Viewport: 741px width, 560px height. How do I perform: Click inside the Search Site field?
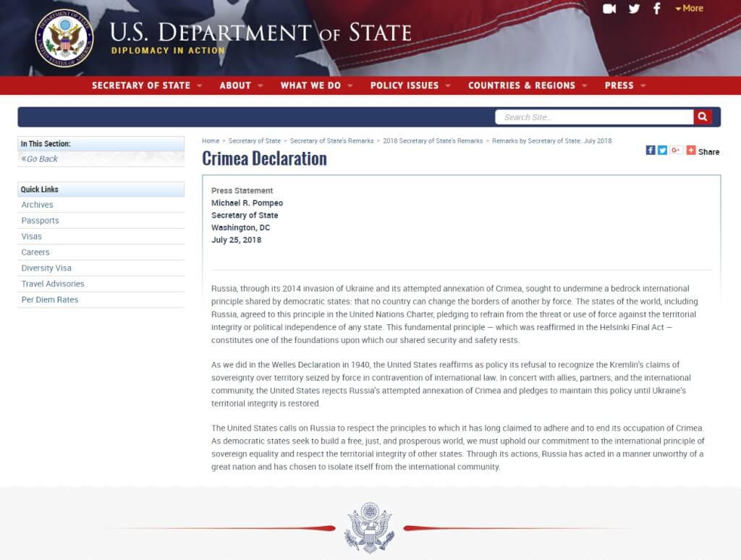click(x=593, y=117)
